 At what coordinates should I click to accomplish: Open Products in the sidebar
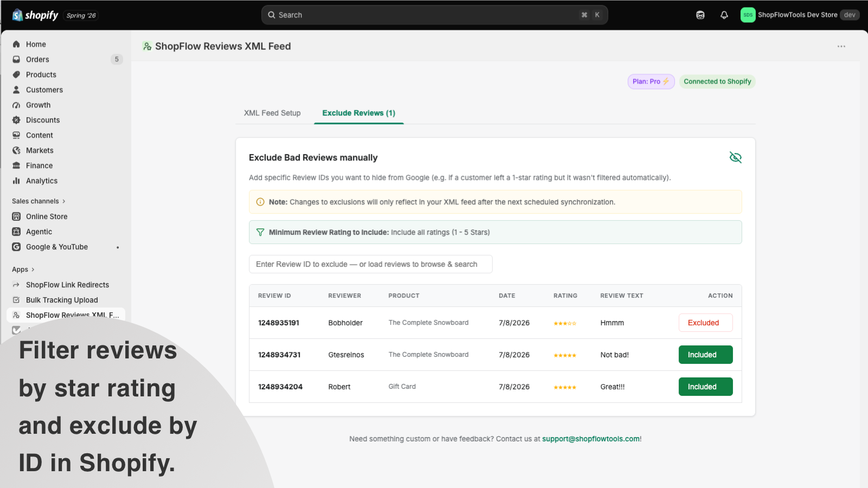41,75
